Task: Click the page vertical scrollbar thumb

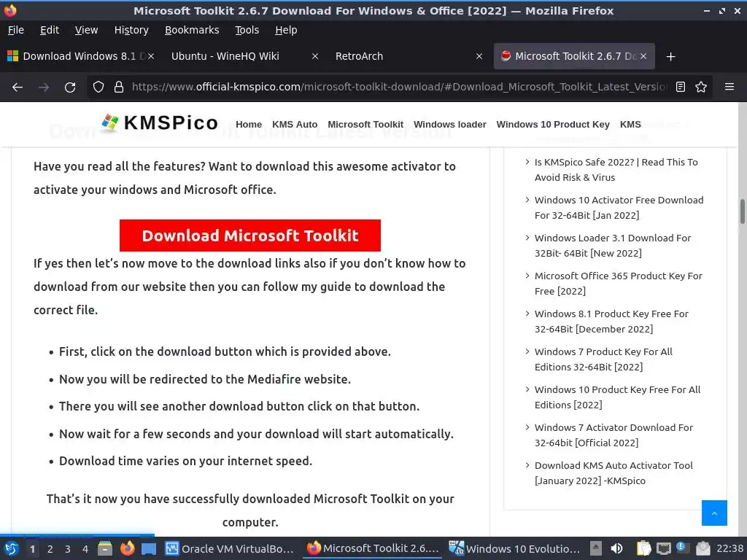Action: (742, 211)
